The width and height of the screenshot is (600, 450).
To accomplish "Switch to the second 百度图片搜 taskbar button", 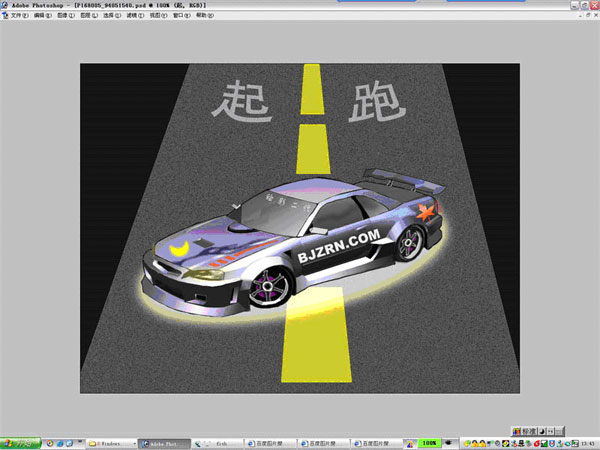I will 323,444.
